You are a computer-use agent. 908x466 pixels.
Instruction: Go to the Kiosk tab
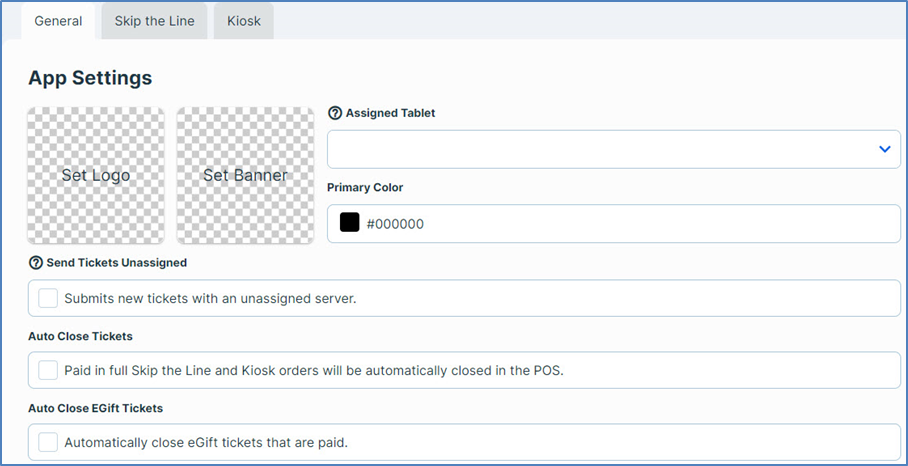pyautogui.click(x=244, y=21)
